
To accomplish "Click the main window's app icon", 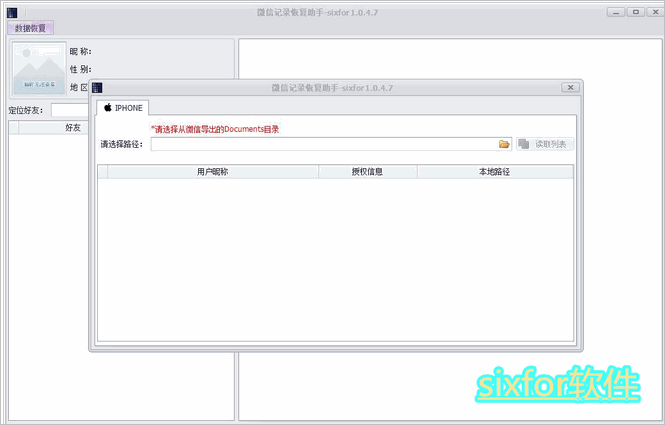I will (x=12, y=13).
